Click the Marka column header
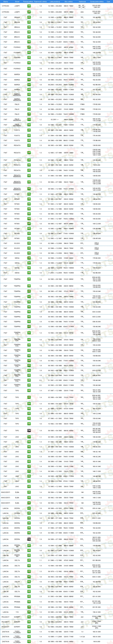Image resolution: width=113 pixels, height=644 pixels. tap(5, 1)
